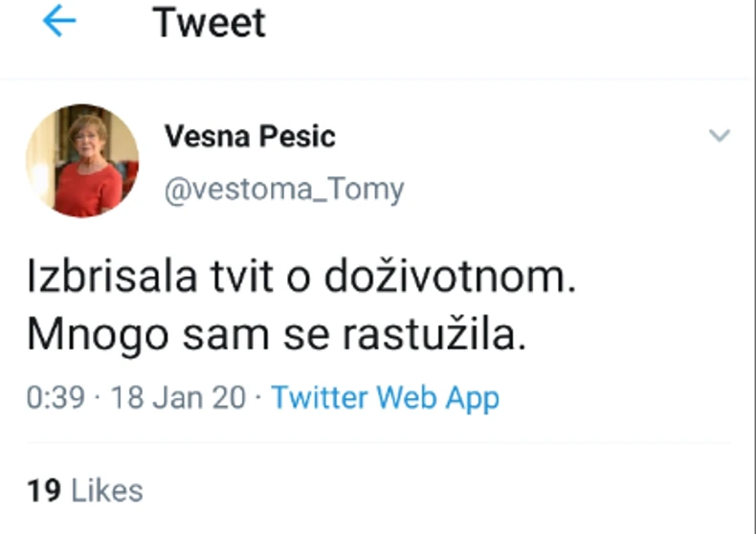Click the Tweet header title

[x=209, y=23]
